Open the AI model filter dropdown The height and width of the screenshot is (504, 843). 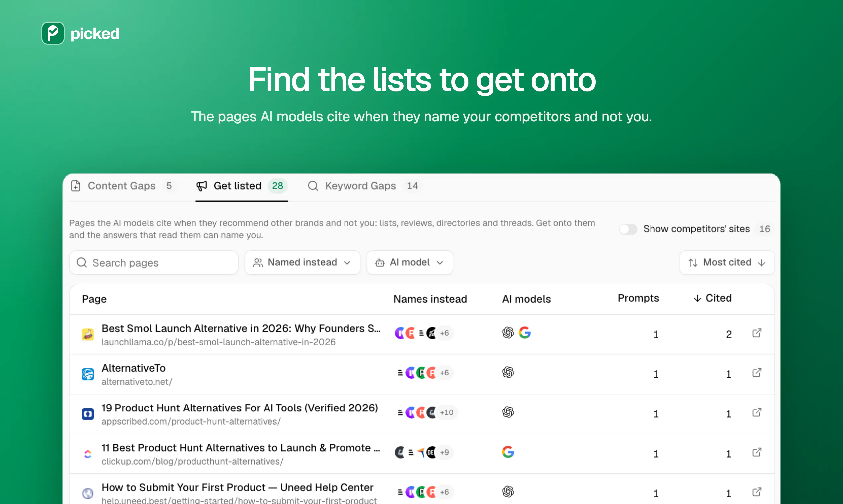coord(410,262)
